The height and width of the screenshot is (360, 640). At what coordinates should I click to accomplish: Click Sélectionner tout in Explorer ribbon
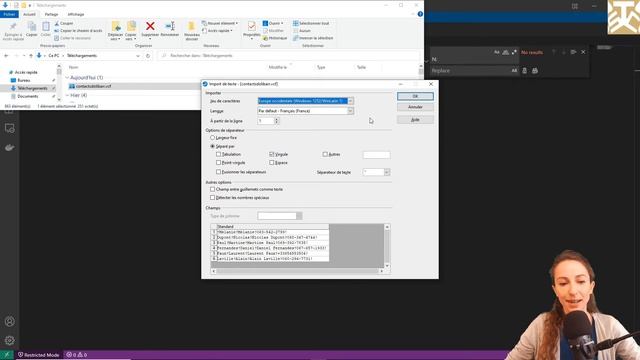(311, 23)
